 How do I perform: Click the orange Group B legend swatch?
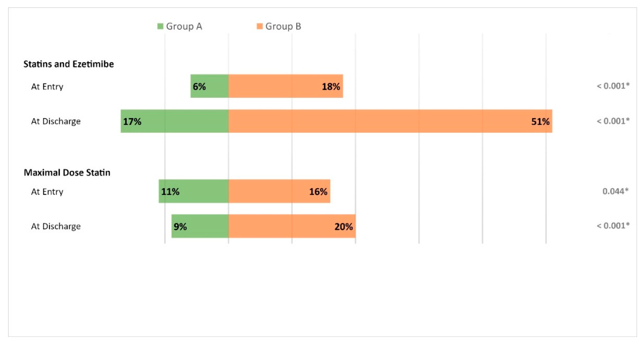tap(260, 26)
